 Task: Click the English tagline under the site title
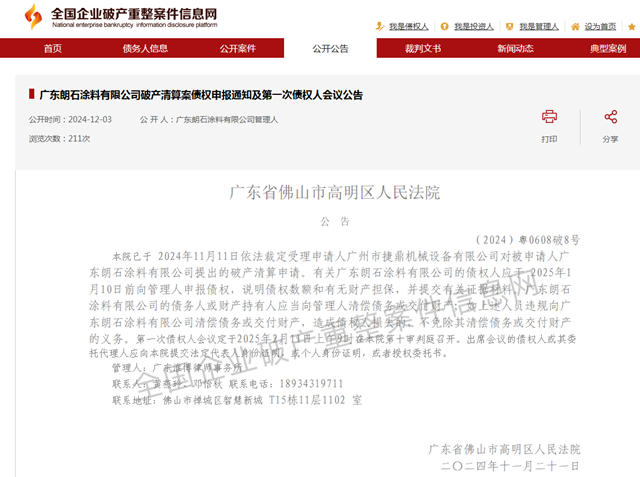(135, 25)
